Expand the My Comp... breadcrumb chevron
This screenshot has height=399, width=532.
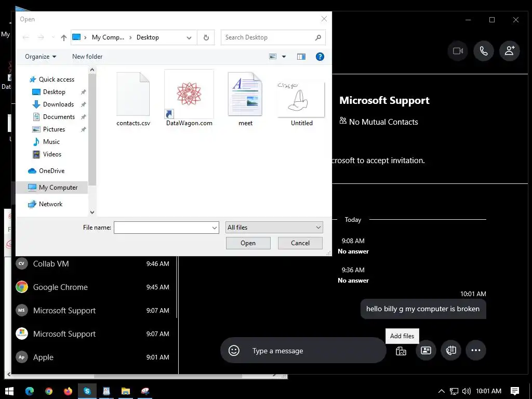pyautogui.click(x=130, y=37)
